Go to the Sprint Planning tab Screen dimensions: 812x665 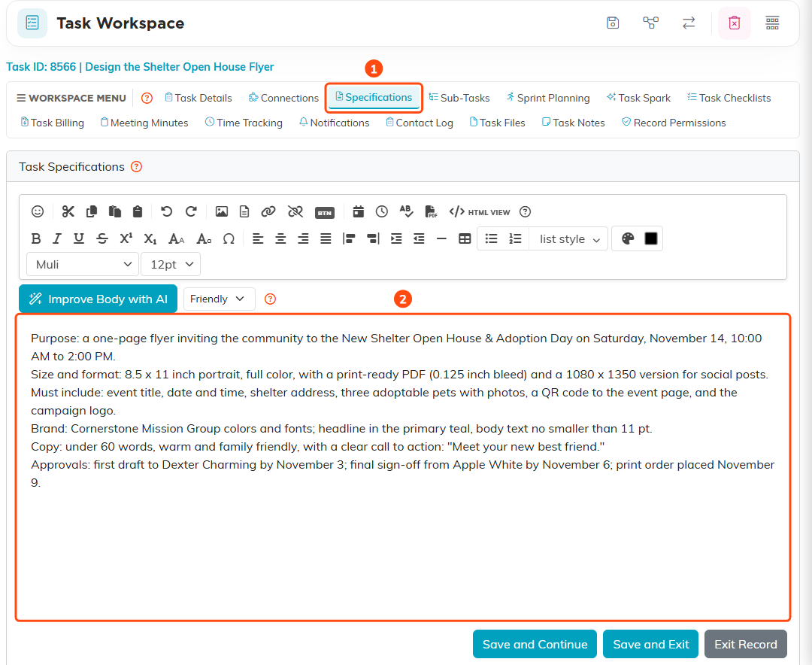pyautogui.click(x=548, y=98)
